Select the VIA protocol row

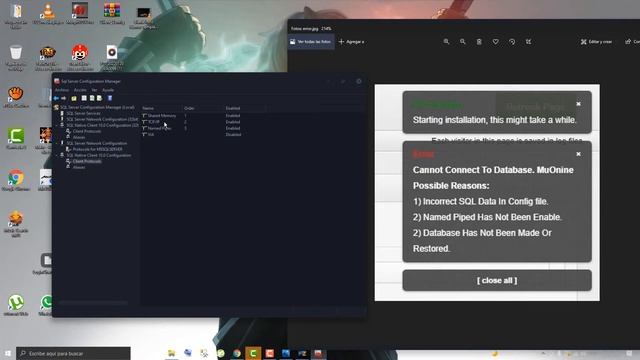192,134
